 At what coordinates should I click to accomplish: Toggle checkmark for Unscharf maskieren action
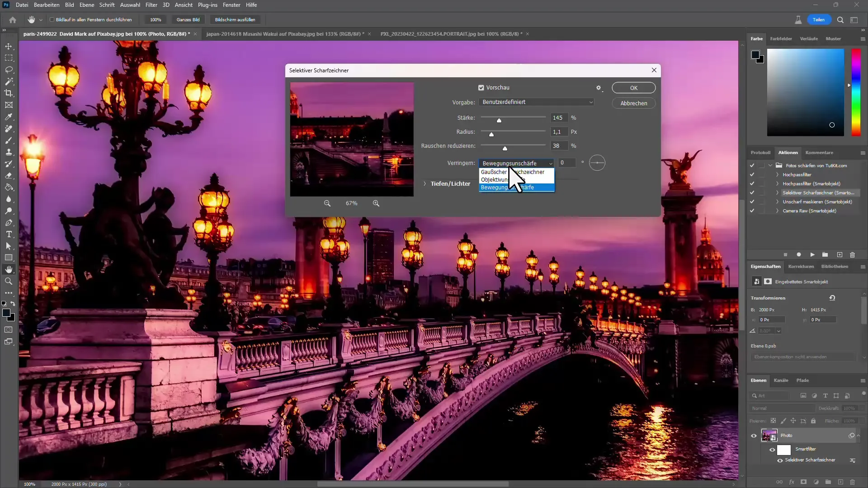[752, 202]
